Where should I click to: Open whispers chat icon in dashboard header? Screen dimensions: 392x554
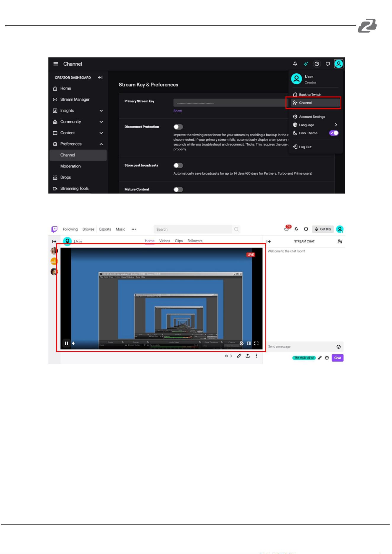pos(328,64)
